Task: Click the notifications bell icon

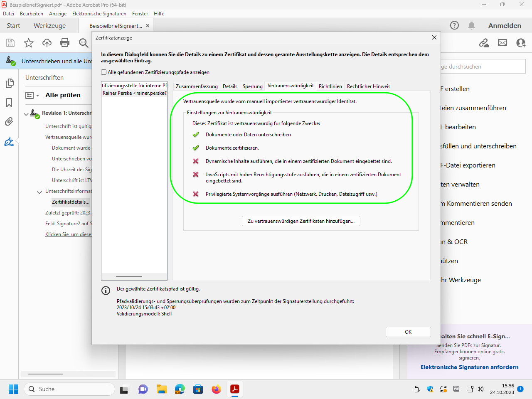Action: click(x=471, y=26)
